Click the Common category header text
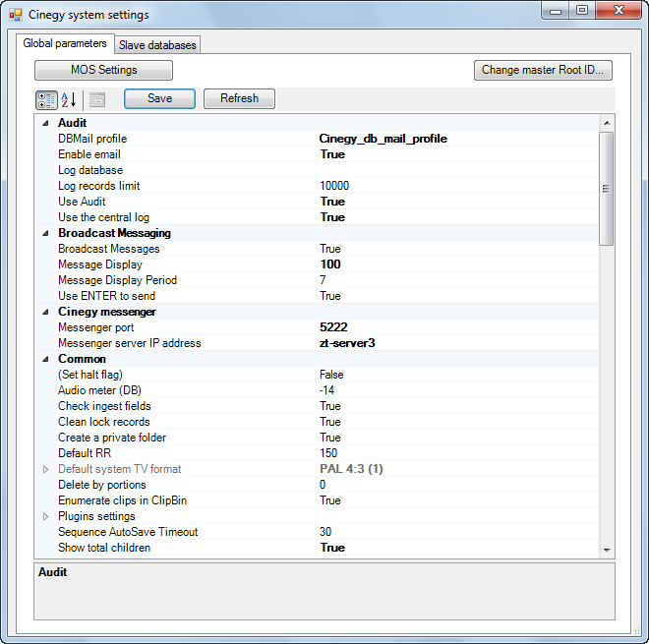This screenshot has width=649, height=644. pos(82,359)
